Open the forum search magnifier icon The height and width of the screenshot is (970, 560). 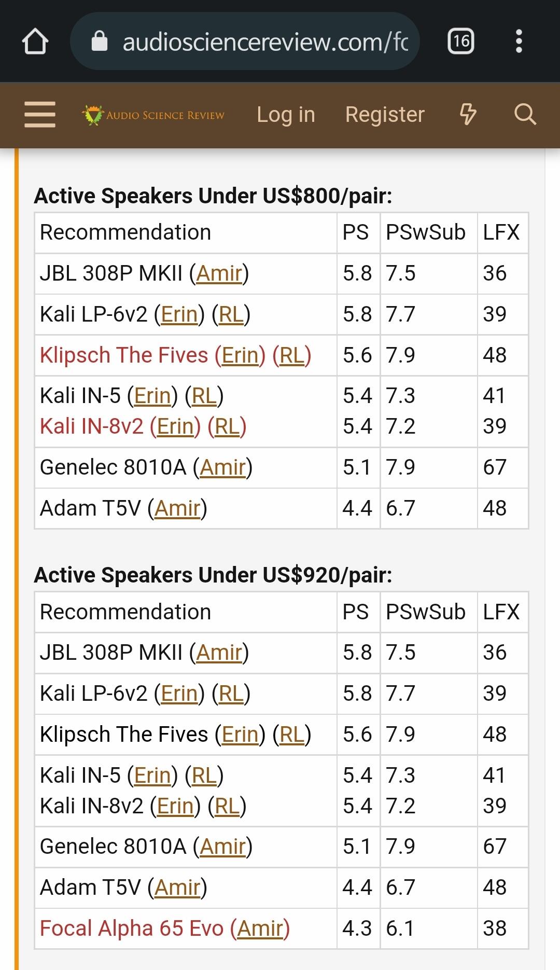pyautogui.click(x=525, y=115)
